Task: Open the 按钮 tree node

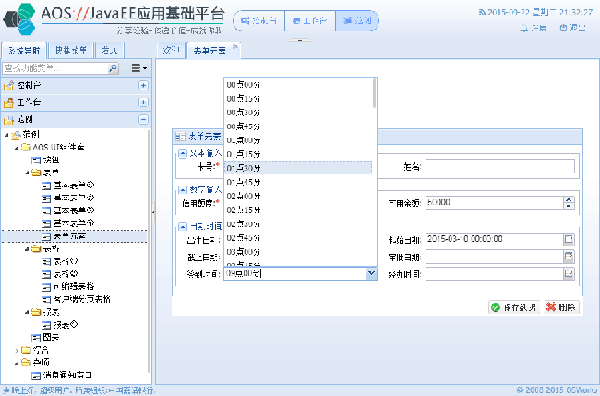Action: tap(51, 160)
